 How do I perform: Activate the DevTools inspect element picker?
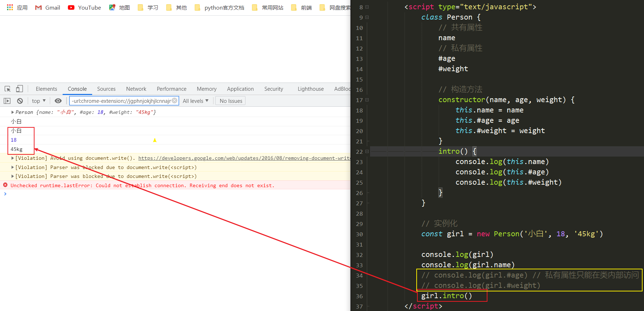pos(7,89)
